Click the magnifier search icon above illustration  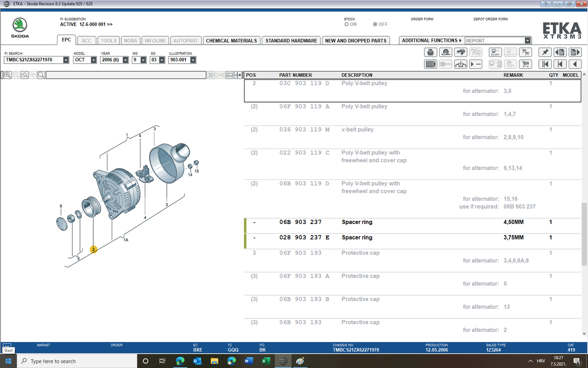(41, 75)
